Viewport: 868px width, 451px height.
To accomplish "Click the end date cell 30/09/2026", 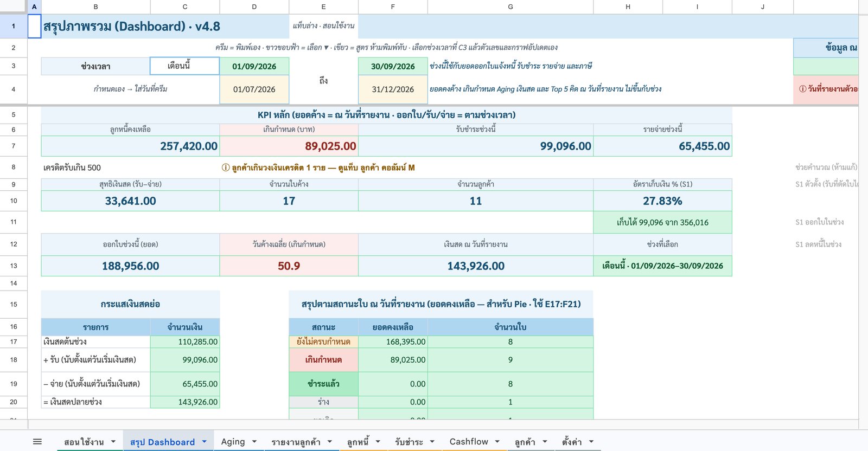I will point(393,66).
